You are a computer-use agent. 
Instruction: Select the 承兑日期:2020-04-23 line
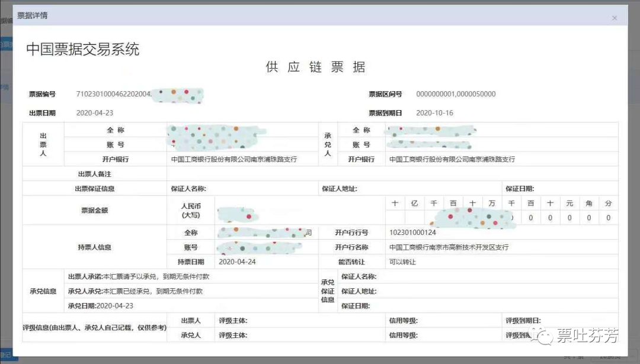[100, 306]
